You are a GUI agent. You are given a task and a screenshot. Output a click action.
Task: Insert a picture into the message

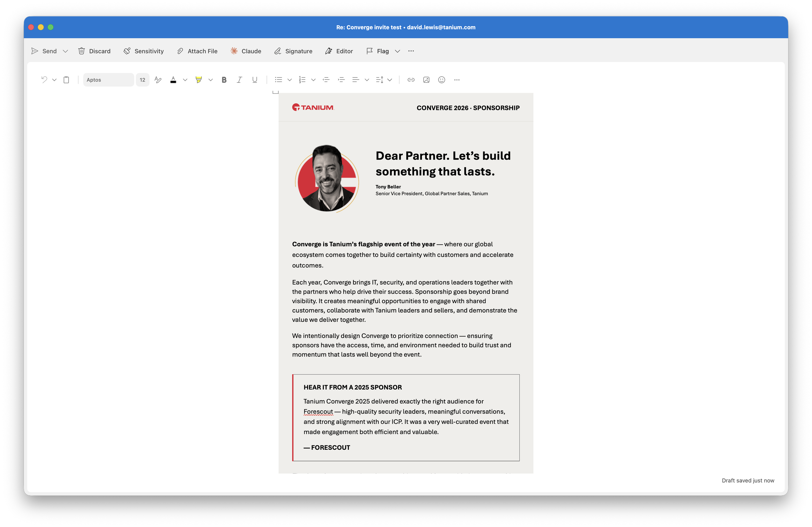click(x=426, y=80)
